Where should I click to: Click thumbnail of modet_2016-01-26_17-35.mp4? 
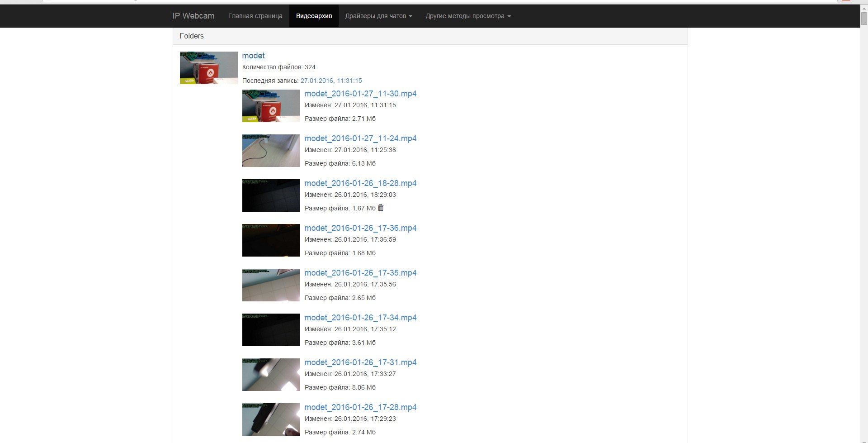coord(271,285)
